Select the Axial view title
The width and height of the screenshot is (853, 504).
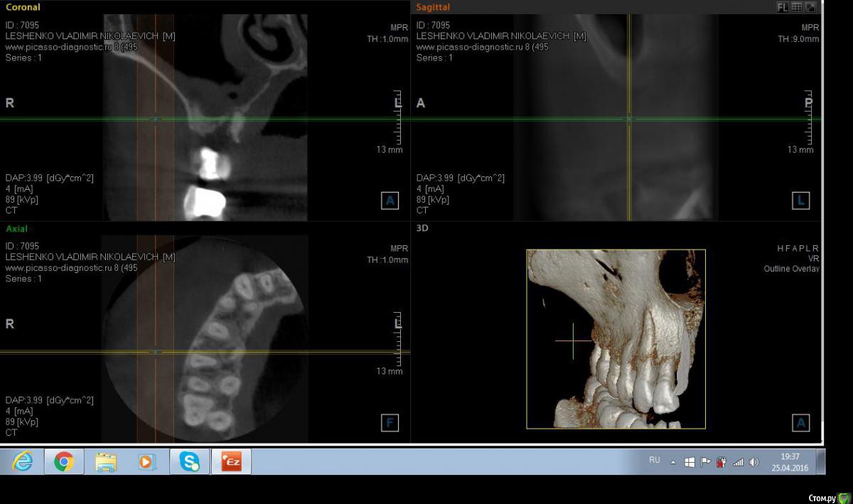[x=16, y=229]
